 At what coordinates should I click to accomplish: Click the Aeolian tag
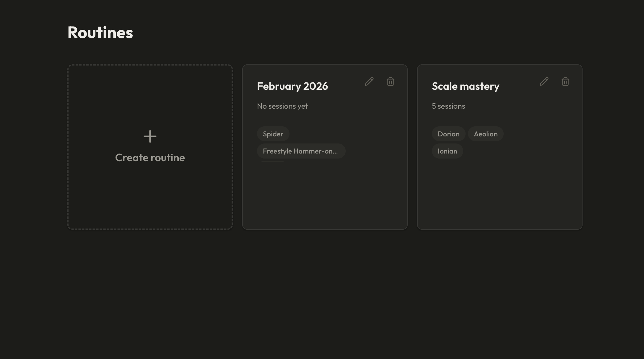click(486, 134)
